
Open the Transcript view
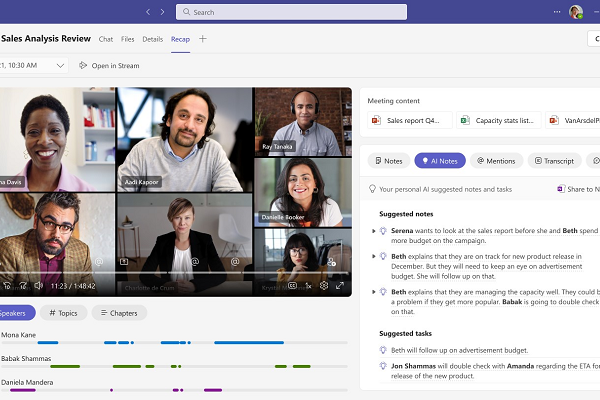554,161
